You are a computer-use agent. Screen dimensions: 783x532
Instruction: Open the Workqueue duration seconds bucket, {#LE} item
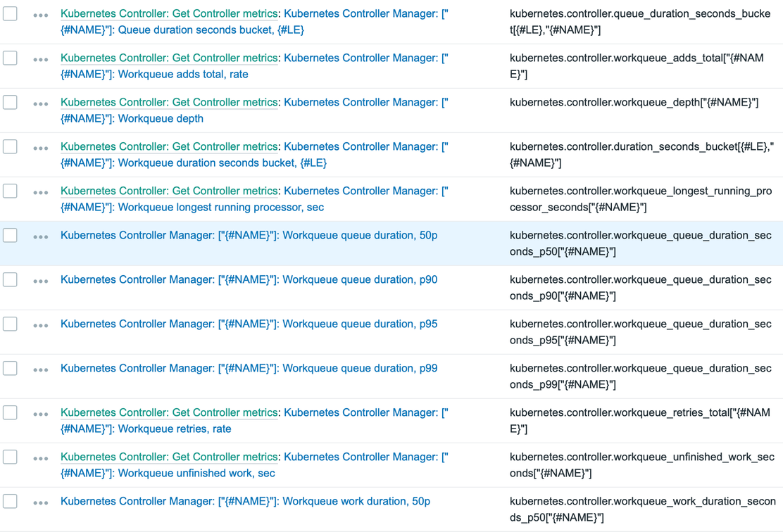pos(254,155)
